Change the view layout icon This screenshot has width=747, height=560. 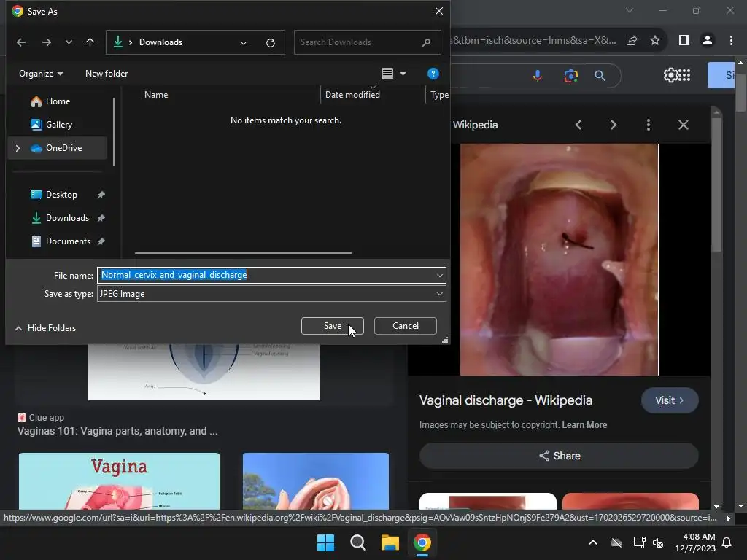click(x=387, y=74)
